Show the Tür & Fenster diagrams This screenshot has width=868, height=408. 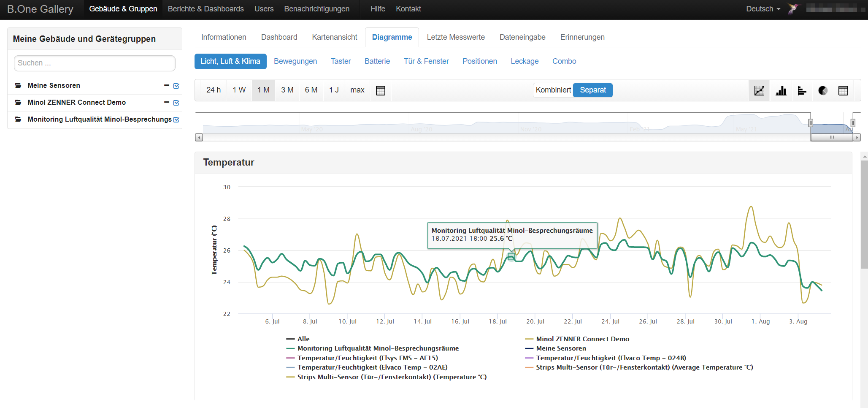(x=426, y=61)
